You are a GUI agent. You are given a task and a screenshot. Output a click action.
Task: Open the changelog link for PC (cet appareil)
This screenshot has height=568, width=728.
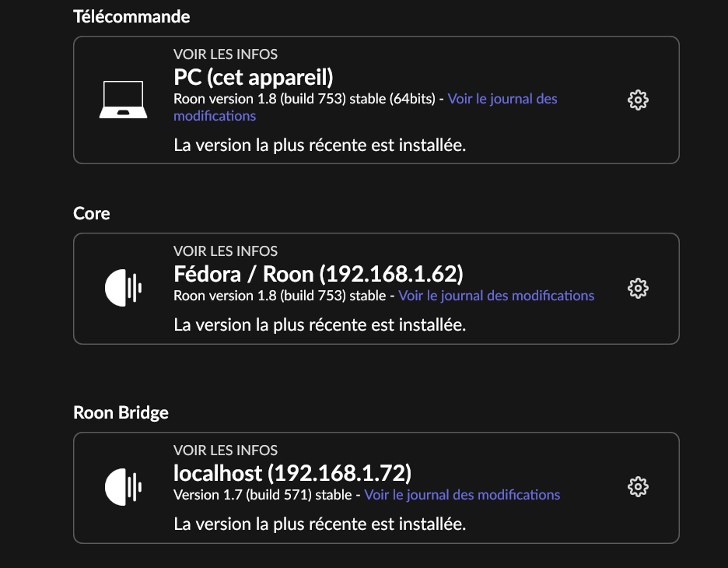click(502, 99)
